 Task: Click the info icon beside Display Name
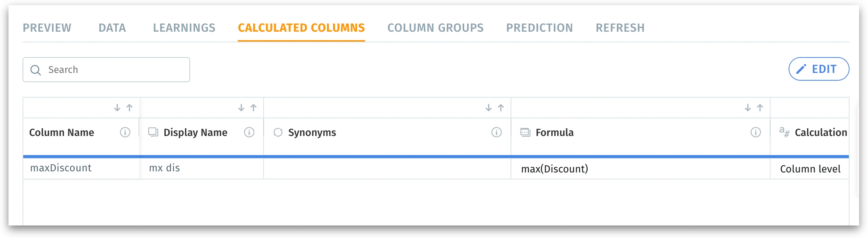click(x=249, y=132)
